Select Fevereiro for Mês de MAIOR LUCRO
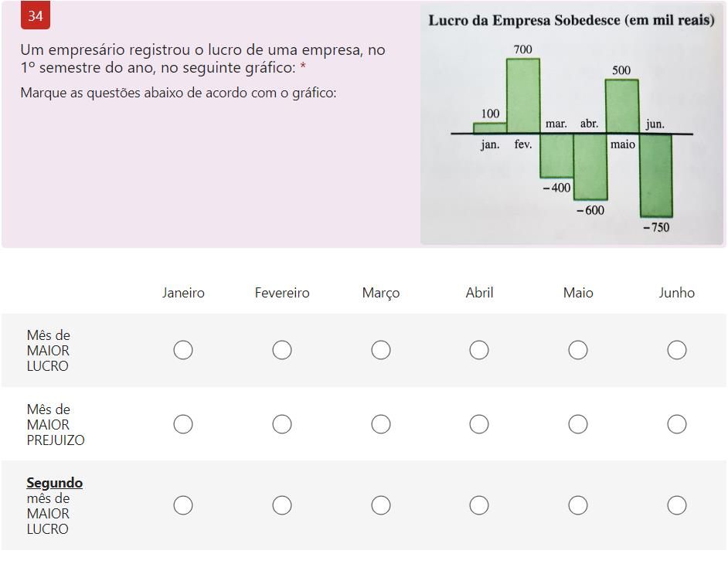 [282, 350]
